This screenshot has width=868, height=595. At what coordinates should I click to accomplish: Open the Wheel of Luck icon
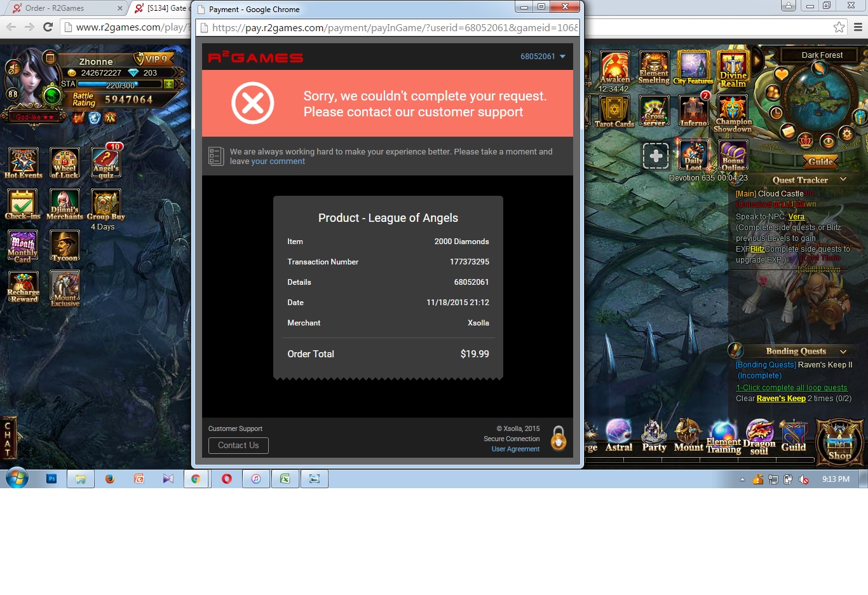(65, 163)
